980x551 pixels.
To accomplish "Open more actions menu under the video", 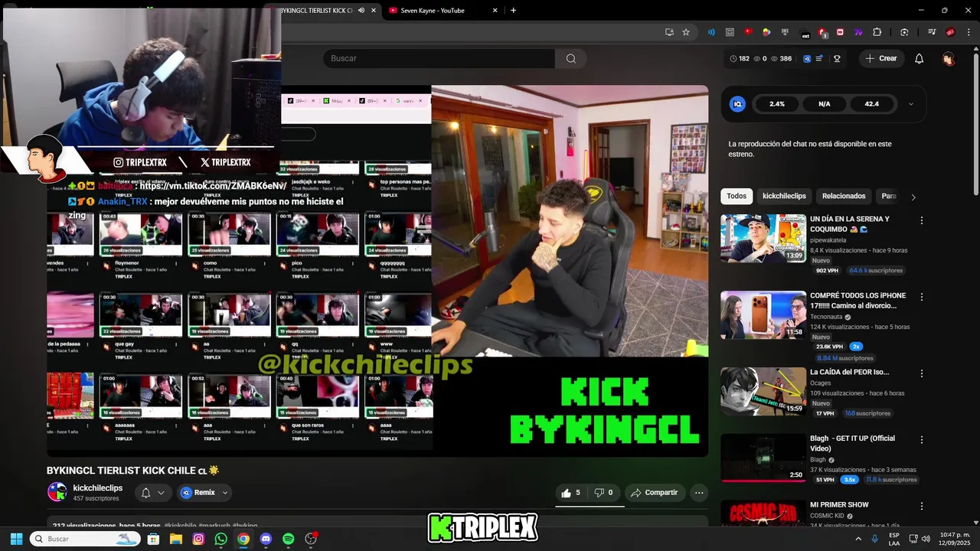I will pos(699,493).
